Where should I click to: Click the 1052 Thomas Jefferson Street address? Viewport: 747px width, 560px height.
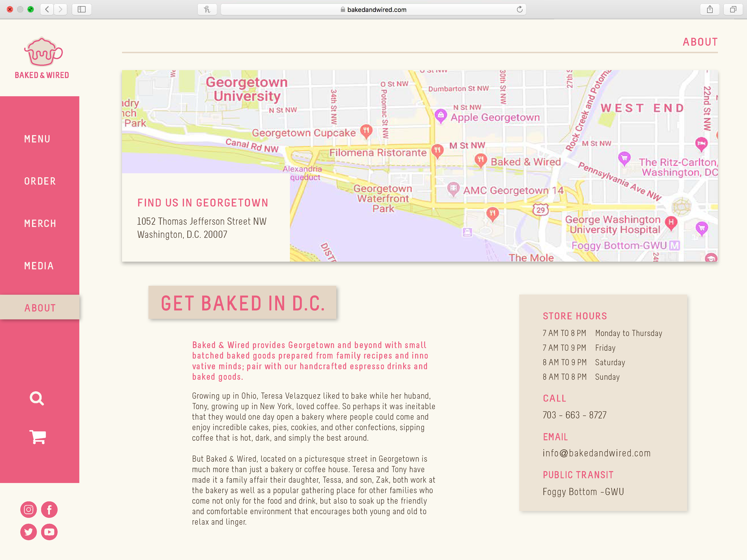coord(202,221)
